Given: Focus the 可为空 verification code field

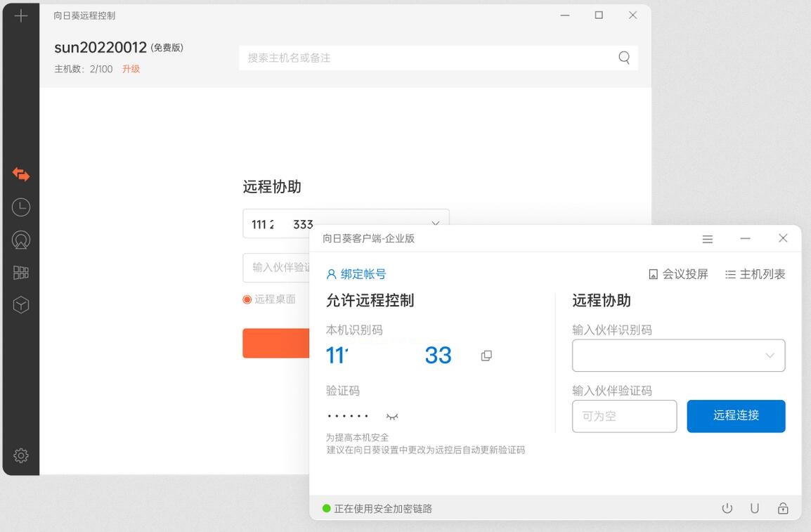Looking at the screenshot, I should (x=624, y=415).
